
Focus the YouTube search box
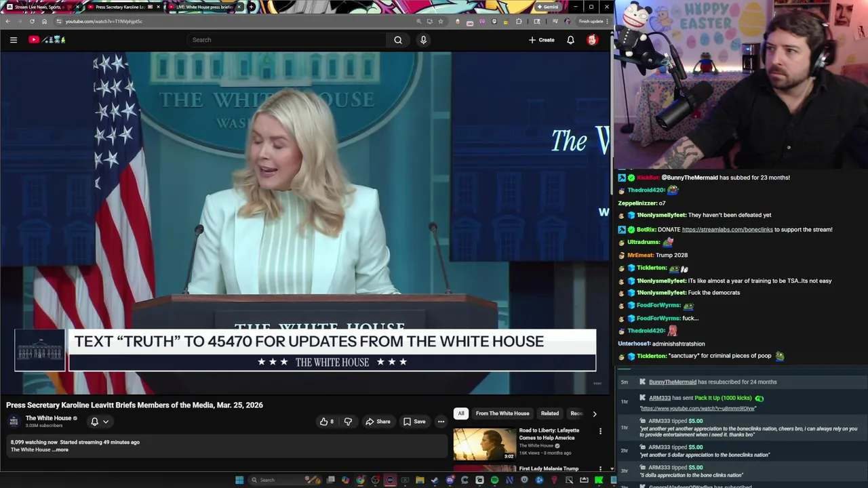(288, 40)
